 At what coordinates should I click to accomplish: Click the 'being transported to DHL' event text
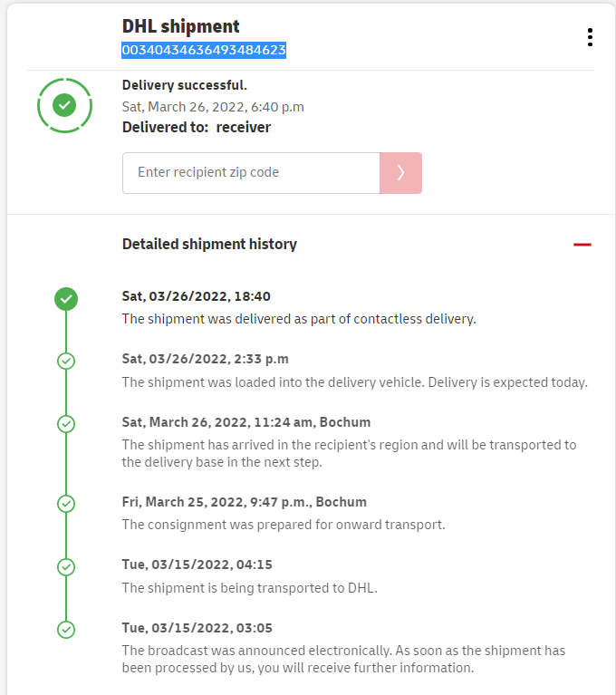[x=249, y=587]
